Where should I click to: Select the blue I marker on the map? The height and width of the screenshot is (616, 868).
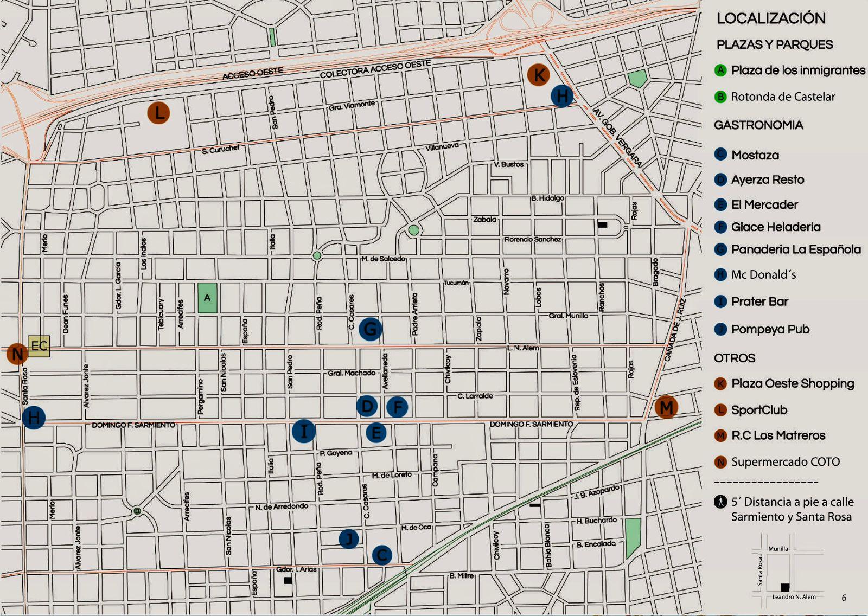304,432
